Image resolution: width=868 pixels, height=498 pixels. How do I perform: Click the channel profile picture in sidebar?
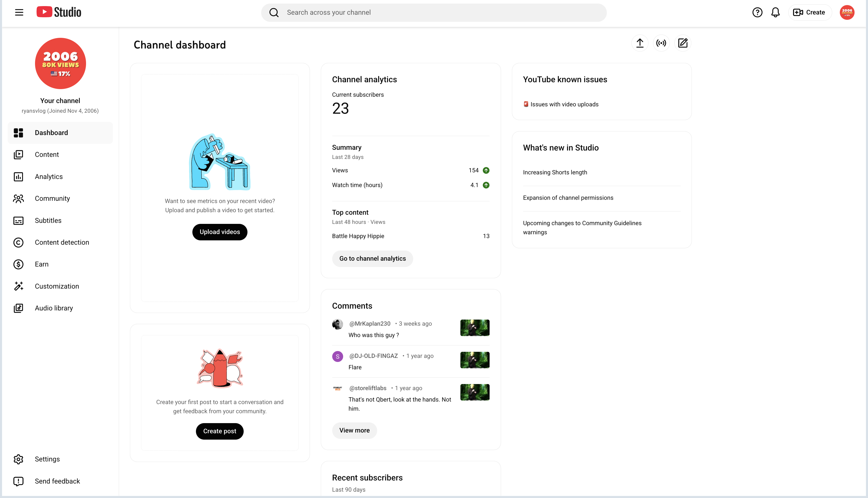tap(60, 63)
